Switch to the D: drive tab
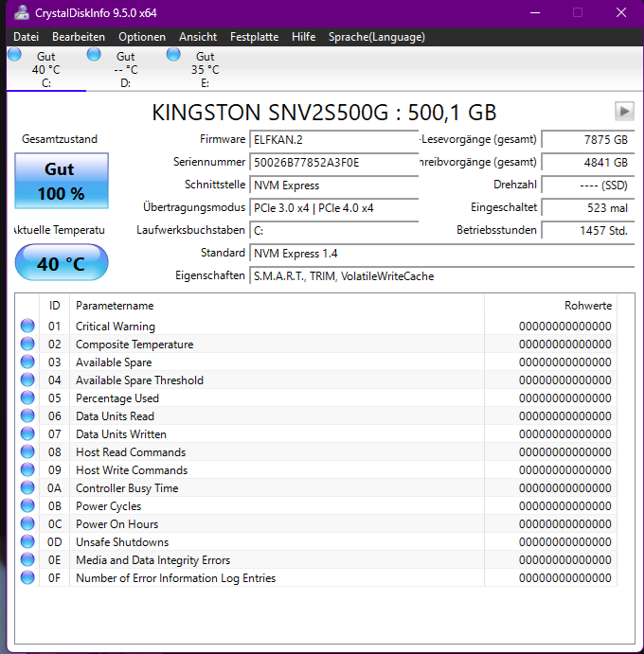Viewport: 644px width, 654px height. point(126,69)
